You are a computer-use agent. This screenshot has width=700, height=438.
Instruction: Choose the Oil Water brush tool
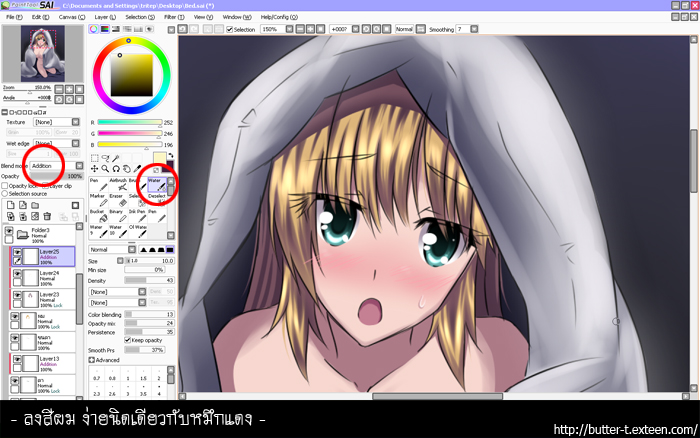coord(138,231)
